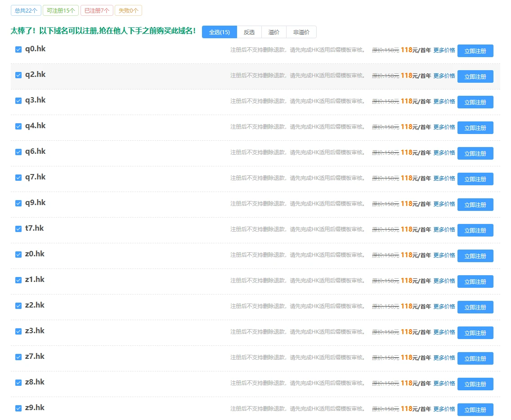
Task: Uncheck the q0.hk domain checkbox
Action: point(18,49)
